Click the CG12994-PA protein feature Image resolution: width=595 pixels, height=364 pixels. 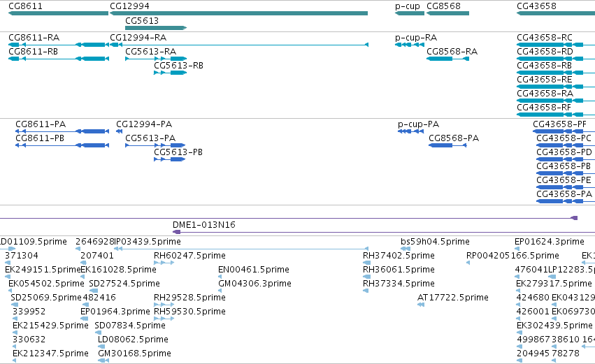tap(119, 131)
